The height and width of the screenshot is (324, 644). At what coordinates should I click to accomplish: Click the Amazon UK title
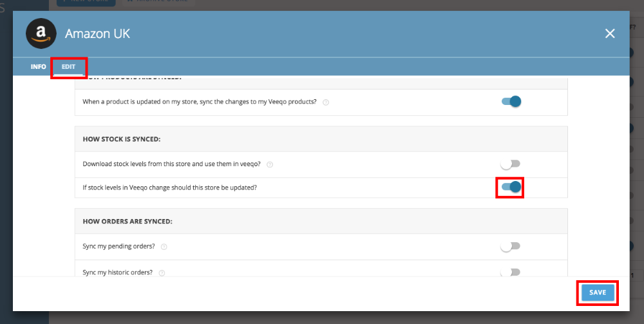97,33
